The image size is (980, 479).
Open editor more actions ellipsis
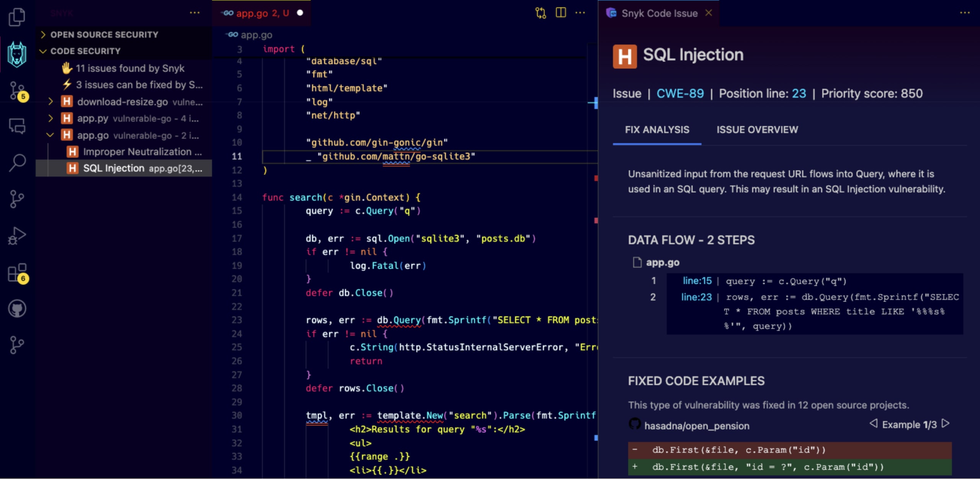580,13
